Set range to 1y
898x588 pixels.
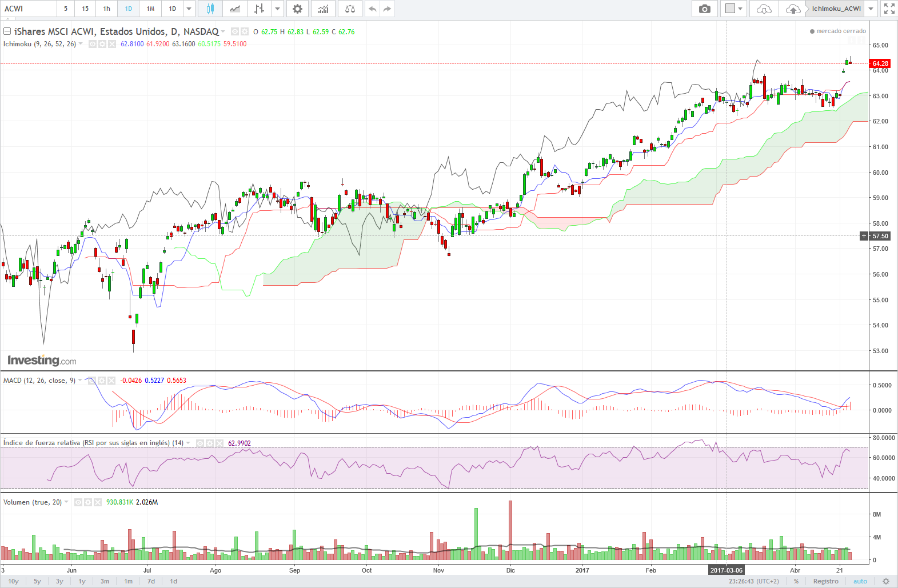[x=82, y=581]
